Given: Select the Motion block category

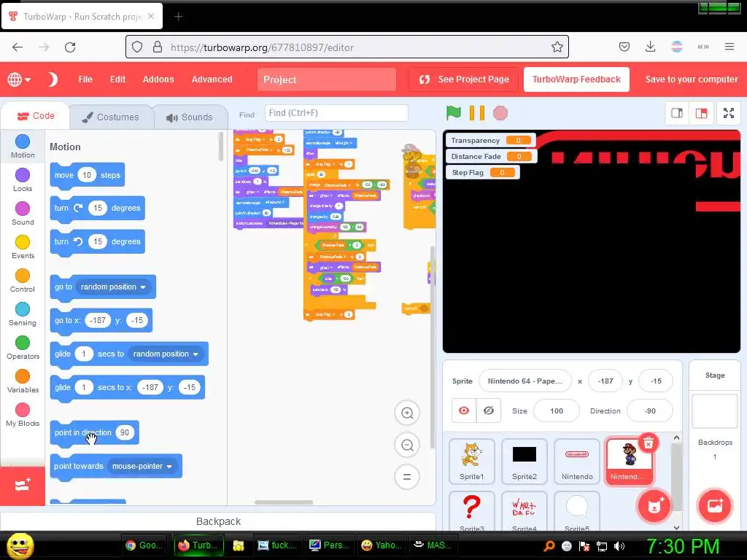Looking at the screenshot, I should [23, 146].
